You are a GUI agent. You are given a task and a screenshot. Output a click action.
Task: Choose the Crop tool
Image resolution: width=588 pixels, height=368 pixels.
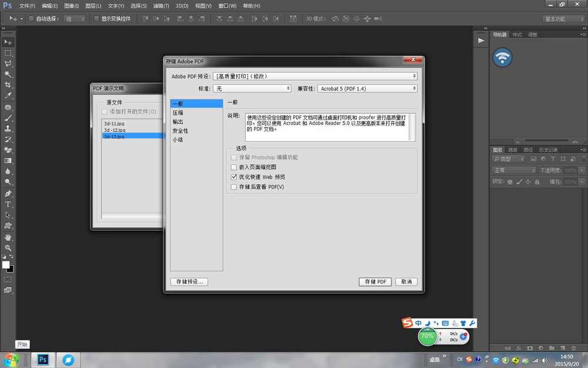8,85
